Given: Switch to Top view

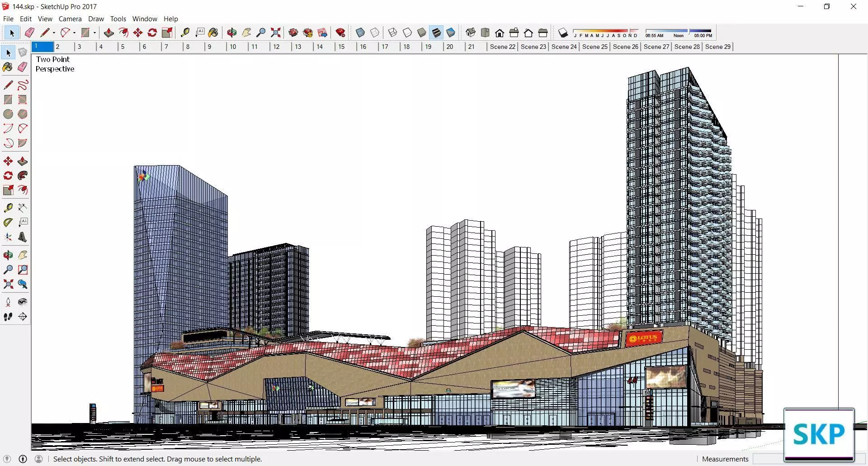Looking at the screenshot, I should click(485, 33).
